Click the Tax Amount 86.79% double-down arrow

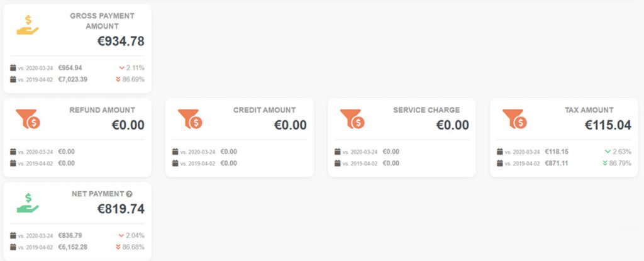[x=604, y=163]
